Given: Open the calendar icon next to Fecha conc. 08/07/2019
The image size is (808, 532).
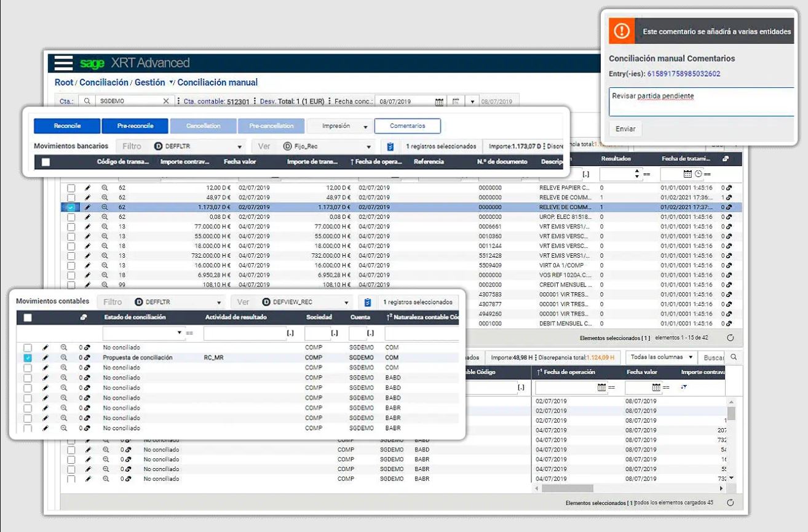Looking at the screenshot, I should tap(439, 101).
